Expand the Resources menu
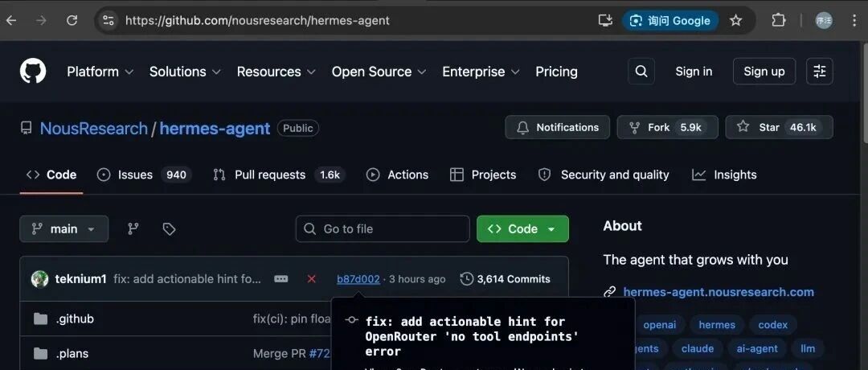Screen dimensions: 868x370 click(276, 72)
